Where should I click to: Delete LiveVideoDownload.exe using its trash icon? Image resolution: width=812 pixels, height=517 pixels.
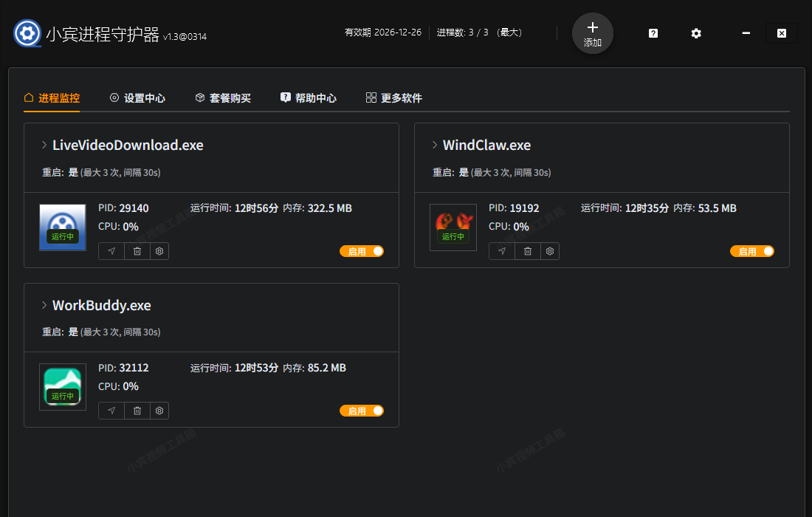[137, 251]
